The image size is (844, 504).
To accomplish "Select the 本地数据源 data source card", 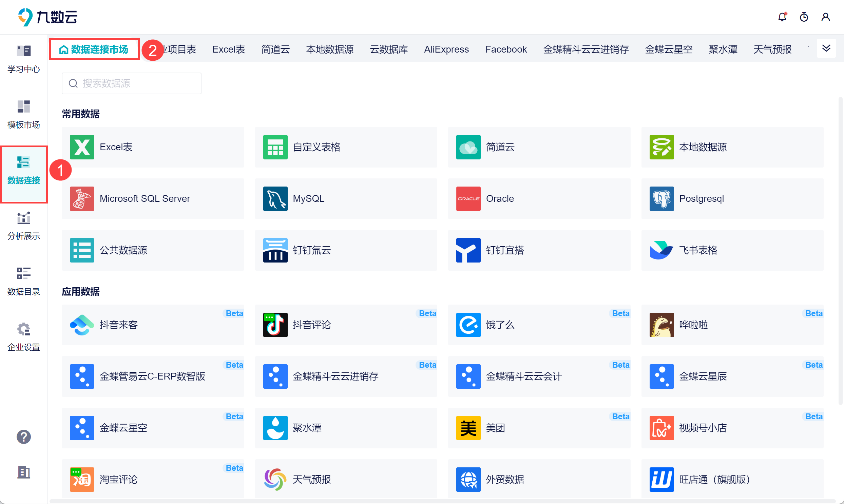I will pyautogui.click(x=733, y=147).
